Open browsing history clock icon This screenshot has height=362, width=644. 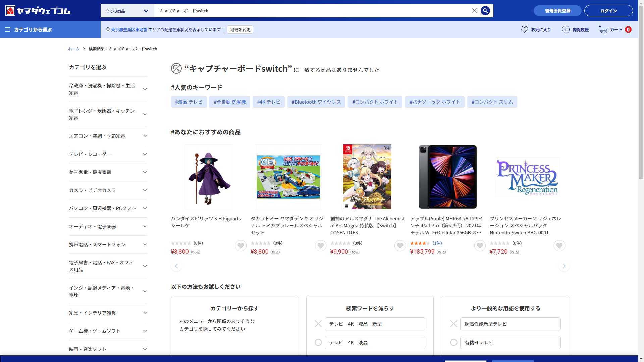[x=566, y=29]
